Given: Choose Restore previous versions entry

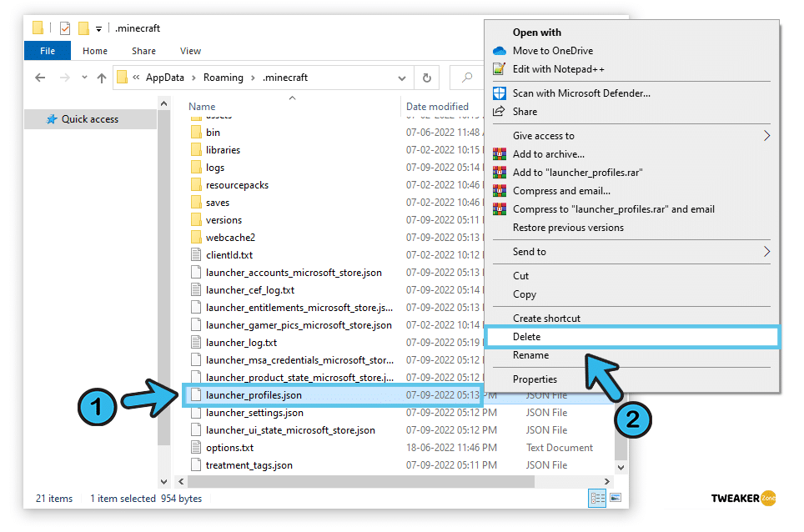Looking at the screenshot, I should point(568,228).
